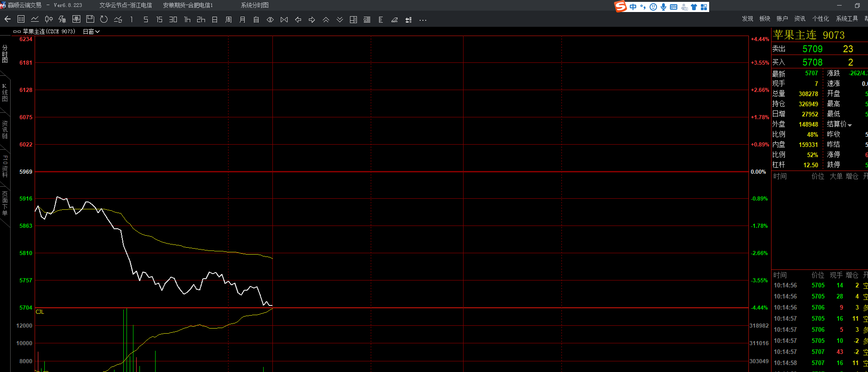Click the expand horizontally arrows icon

[270, 19]
